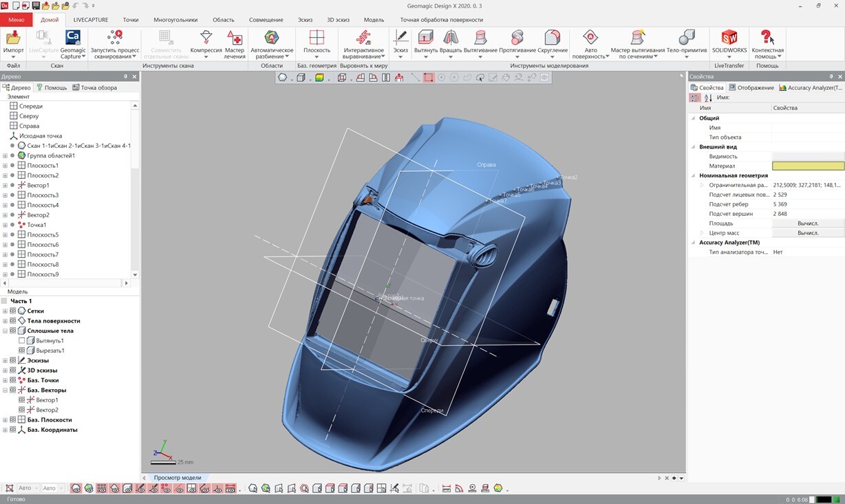Switch to Многоугольники ribbon tab
The image size is (845, 504).
point(175,20)
